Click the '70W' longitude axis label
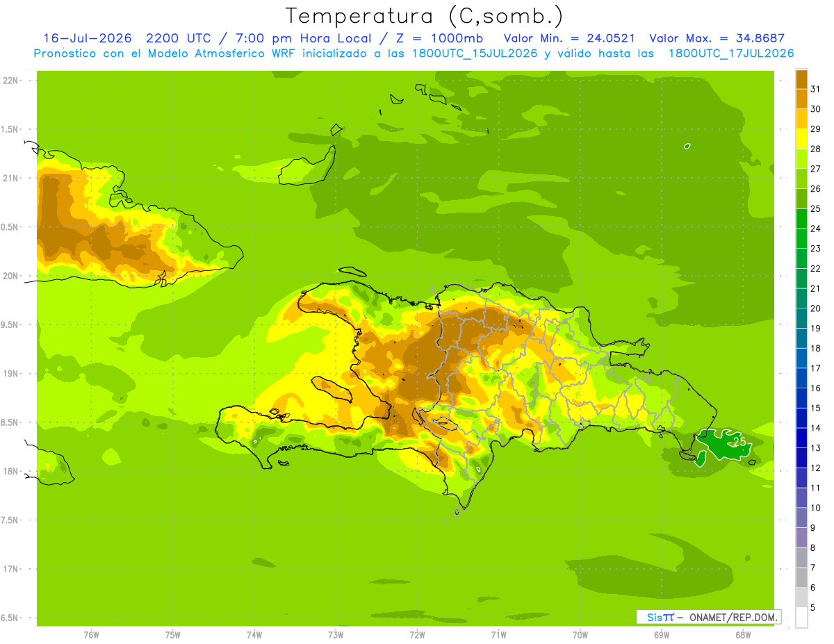 [580, 634]
